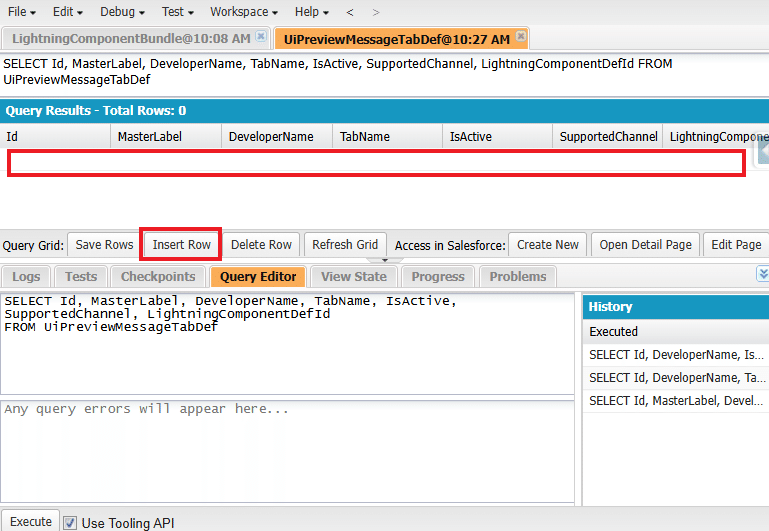Image resolution: width=769 pixels, height=531 pixels.
Task: Switch to the Tests tab
Action: click(81, 277)
